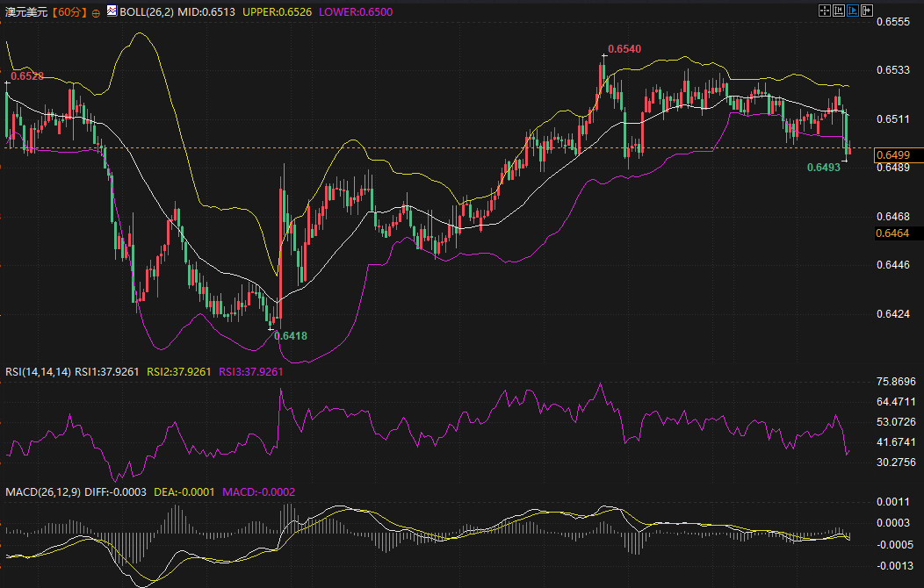Image resolution: width=924 pixels, height=588 pixels.
Task: Click the MACD:-0.0002 value in magenta
Action: (259, 492)
